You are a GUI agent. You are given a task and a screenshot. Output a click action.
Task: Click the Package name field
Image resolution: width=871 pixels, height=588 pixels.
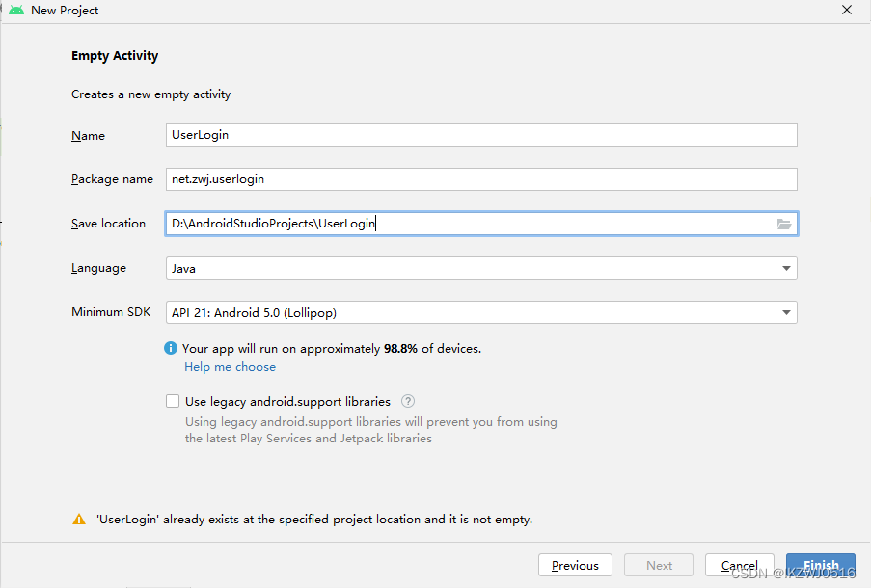point(480,179)
